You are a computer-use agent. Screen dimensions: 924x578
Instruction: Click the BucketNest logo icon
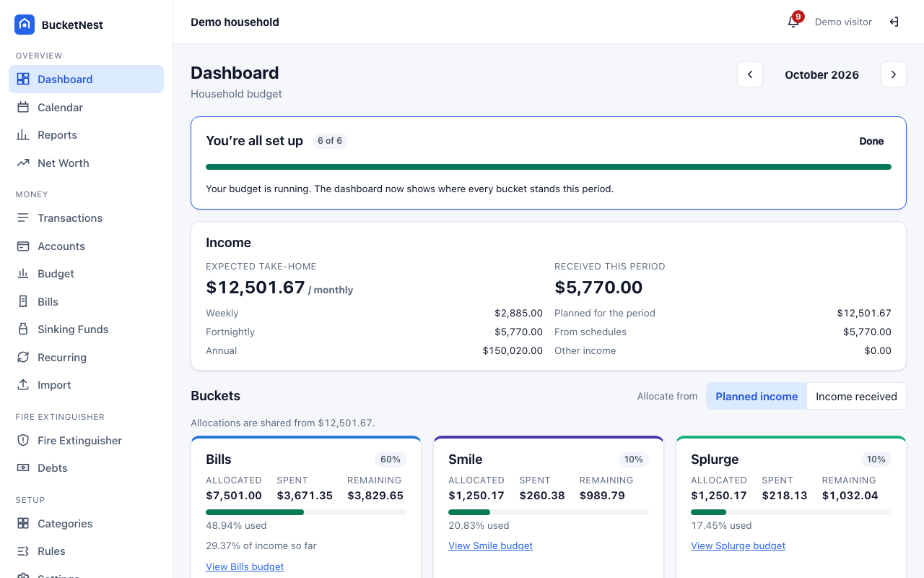click(x=25, y=25)
